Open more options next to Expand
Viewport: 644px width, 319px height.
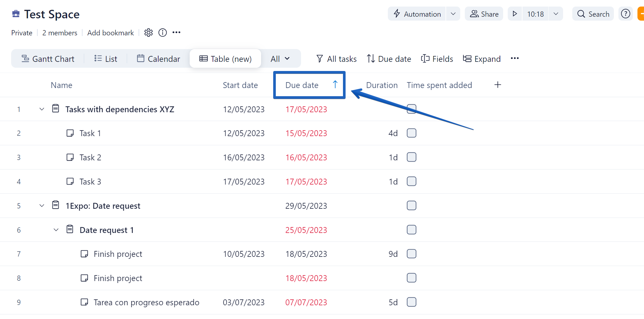point(515,59)
